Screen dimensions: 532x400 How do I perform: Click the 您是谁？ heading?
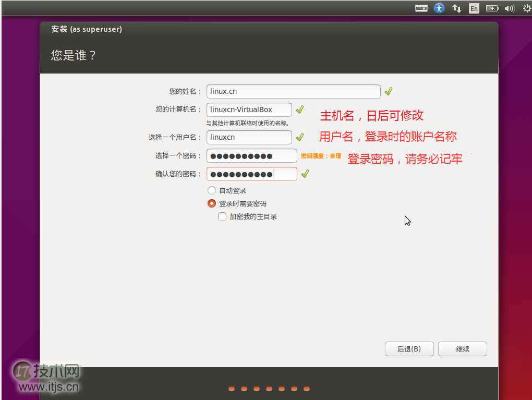tap(74, 55)
